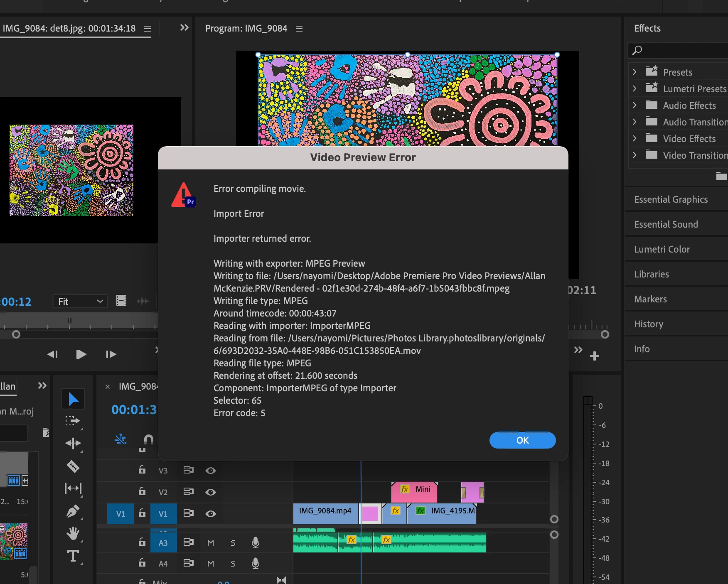Select the Pen tool
Image resolution: width=728 pixels, height=584 pixels.
click(73, 511)
